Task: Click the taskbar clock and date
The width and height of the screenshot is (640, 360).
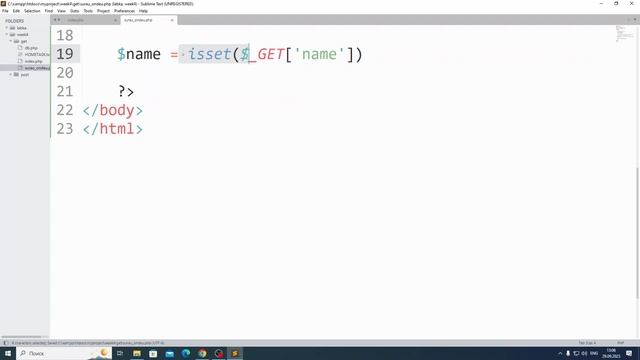Action: 611,353
